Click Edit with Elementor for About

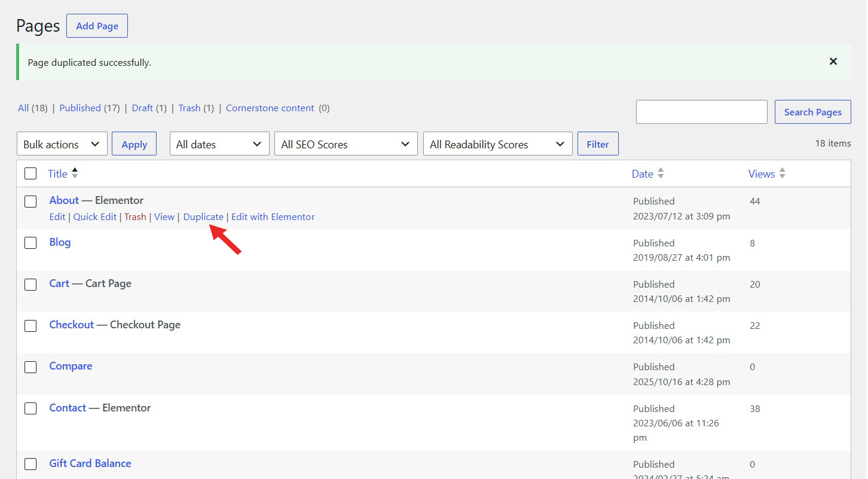click(x=273, y=217)
